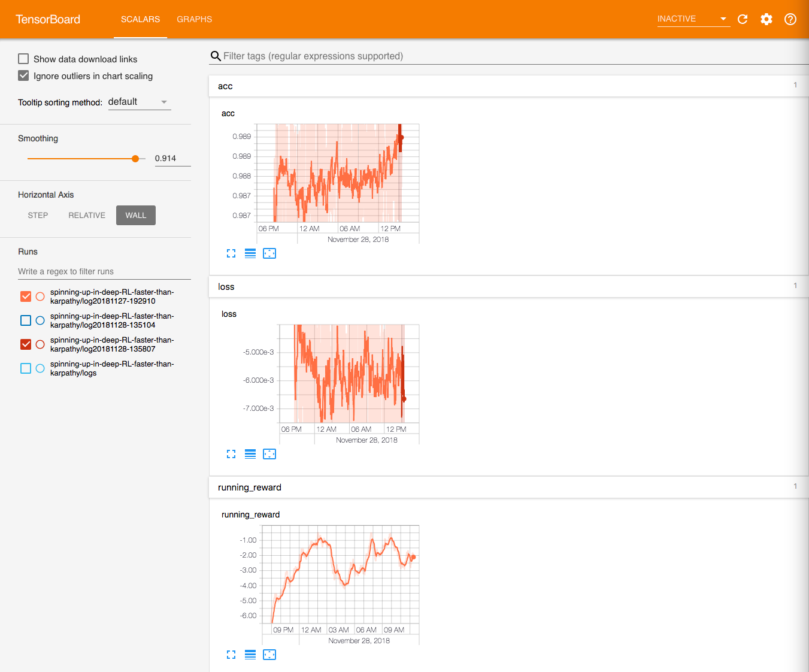
Task: Set horizontal axis to RELATIVE
Action: click(x=87, y=216)
